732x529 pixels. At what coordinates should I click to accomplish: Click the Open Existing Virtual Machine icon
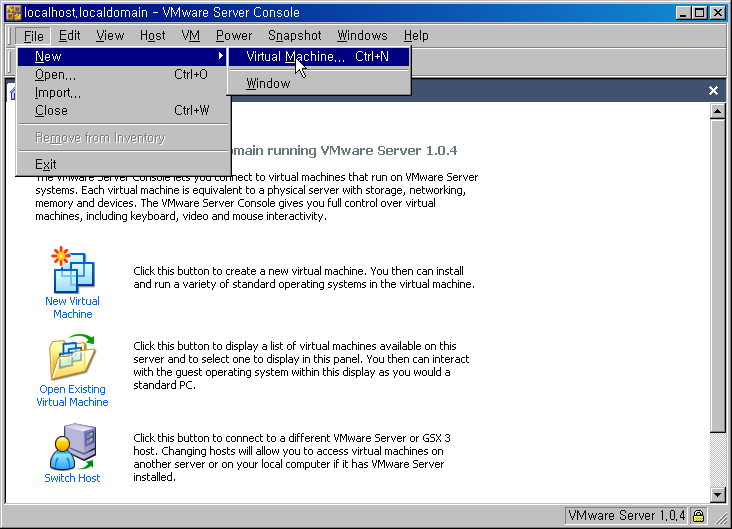coord(72,358)
